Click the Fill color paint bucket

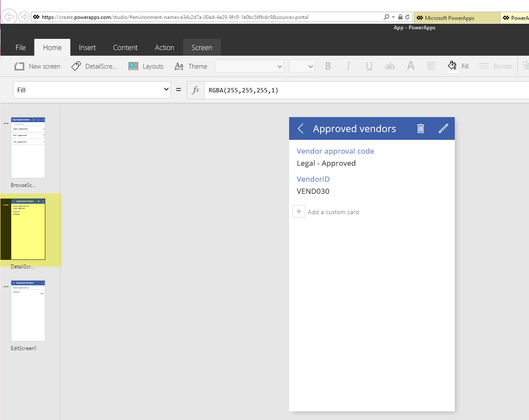tap(452, 66)
